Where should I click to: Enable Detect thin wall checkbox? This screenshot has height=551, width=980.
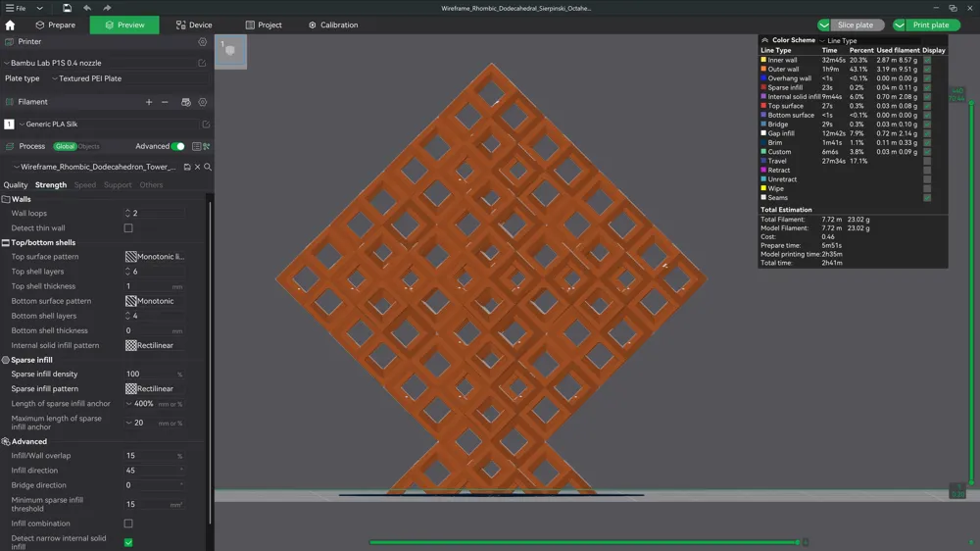(x=128, y=228)
